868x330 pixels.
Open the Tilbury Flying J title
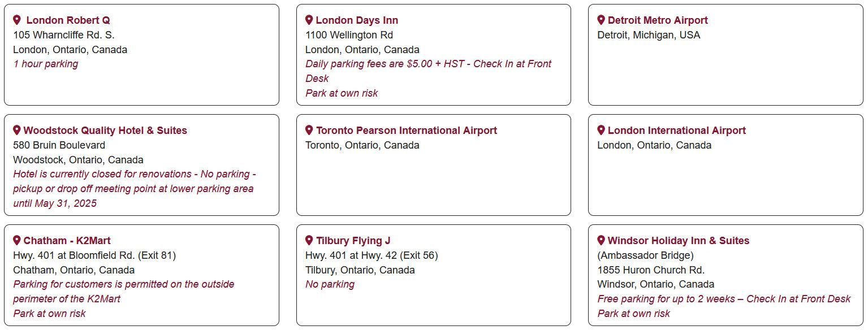pyautogui.click(x=353, y=241)
